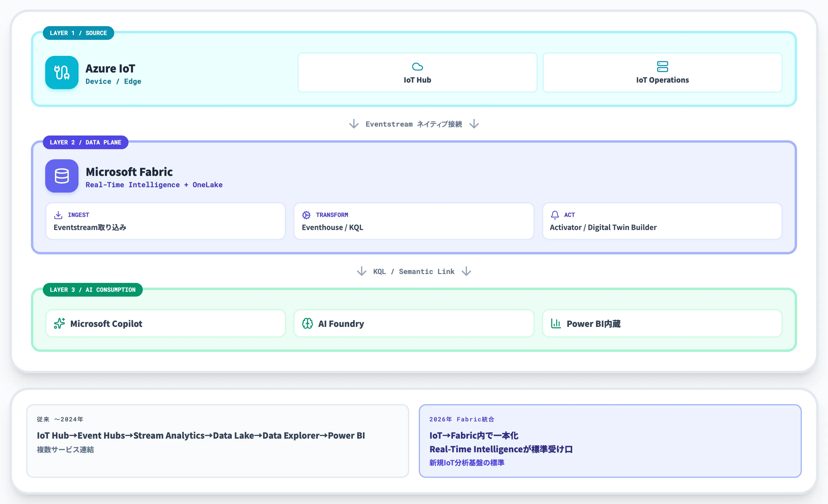
Task: Click the 新規IoT分析基盤の標準 note
Action: point(467,463)
